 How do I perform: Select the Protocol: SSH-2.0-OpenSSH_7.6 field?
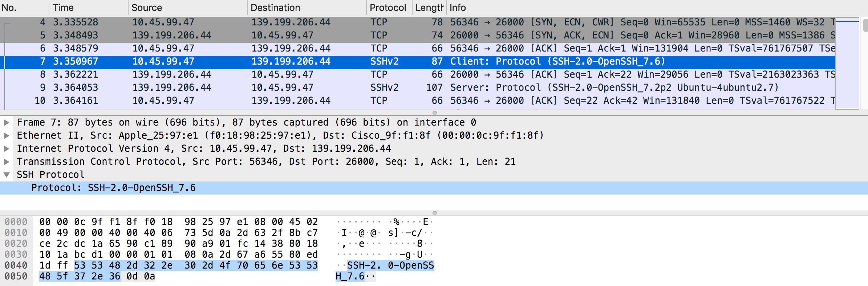(113, 188)
